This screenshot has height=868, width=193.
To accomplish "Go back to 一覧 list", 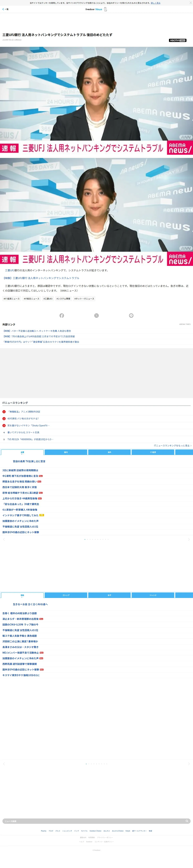I will click(5, 9).
